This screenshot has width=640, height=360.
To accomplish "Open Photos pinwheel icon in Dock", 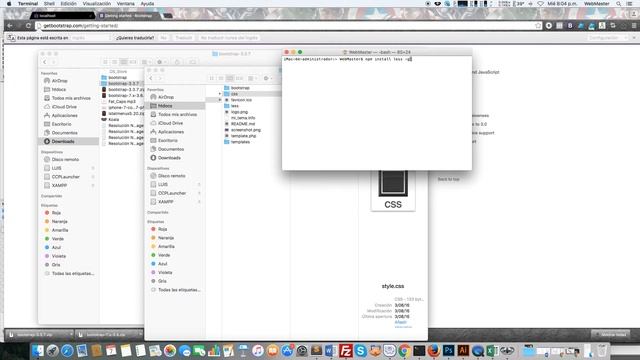I will pos(170,350).
